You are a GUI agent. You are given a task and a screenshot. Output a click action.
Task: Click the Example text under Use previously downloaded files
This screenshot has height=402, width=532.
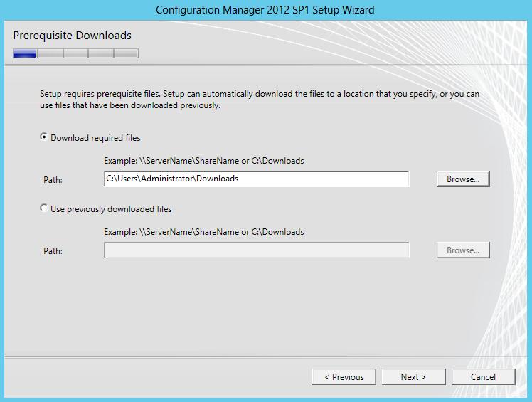click(204, 232)
